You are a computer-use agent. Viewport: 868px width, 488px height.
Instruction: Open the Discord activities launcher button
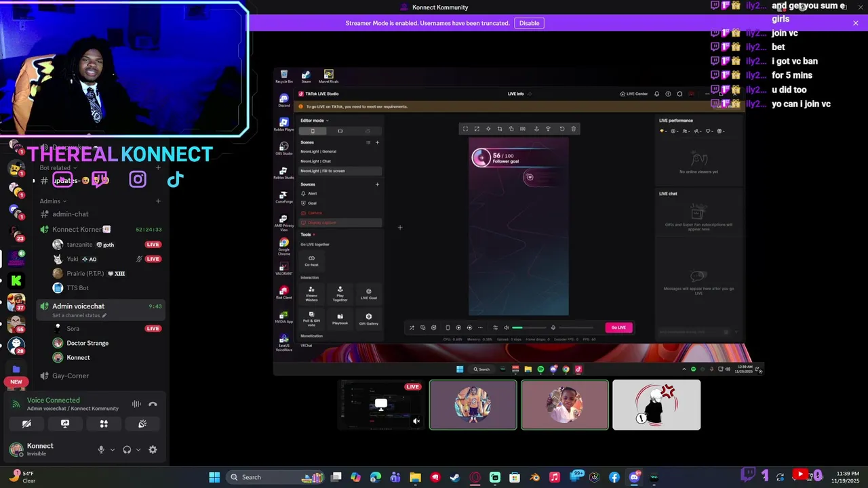(x=104, y=424)
